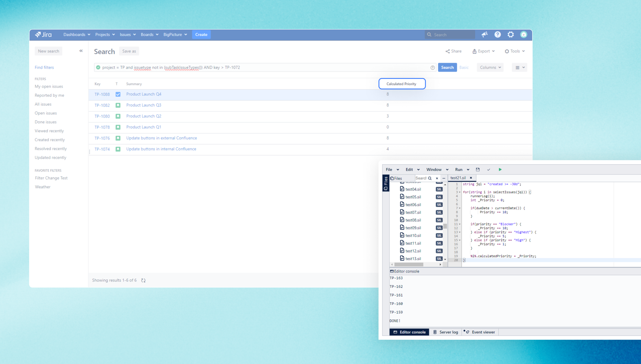Click the check syntax checkmark icon
Image resolution: width=641 pixels, height=364 pixels.
click(x=489, y=169)
